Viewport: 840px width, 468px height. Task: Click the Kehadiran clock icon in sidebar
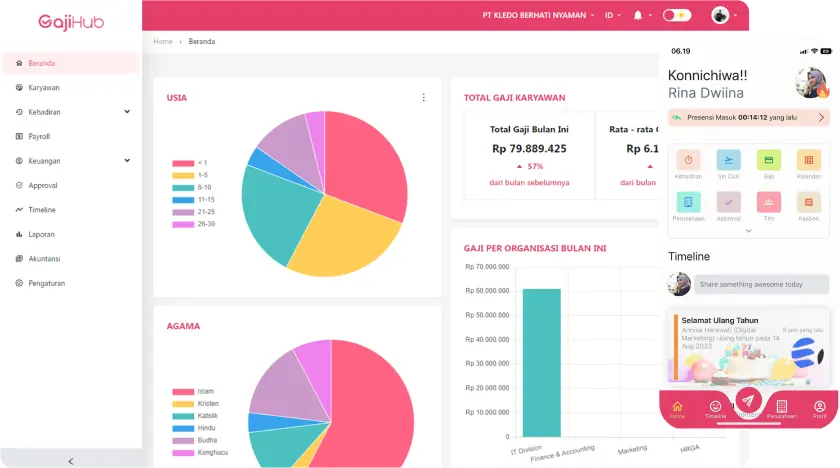pos(19,112)
